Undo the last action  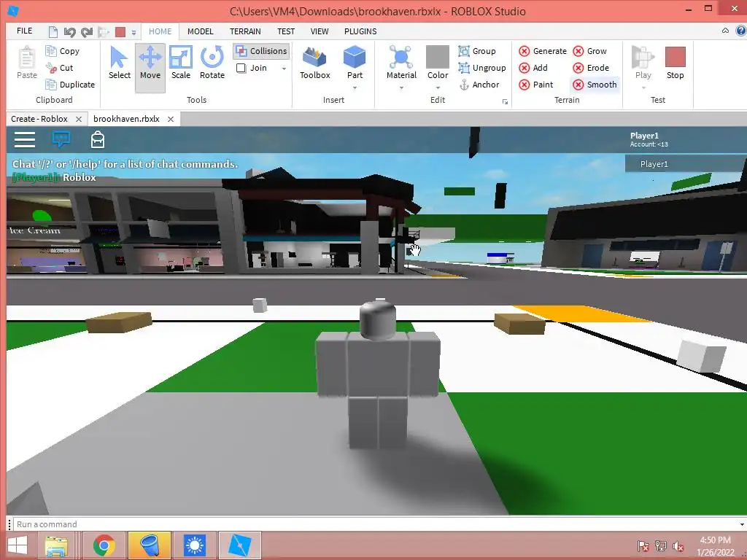tap(70, 31)
